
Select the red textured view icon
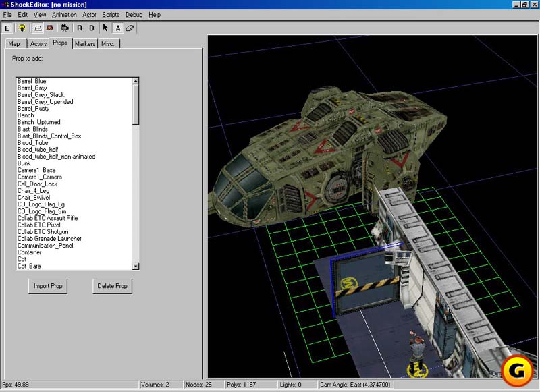(50, 28)
